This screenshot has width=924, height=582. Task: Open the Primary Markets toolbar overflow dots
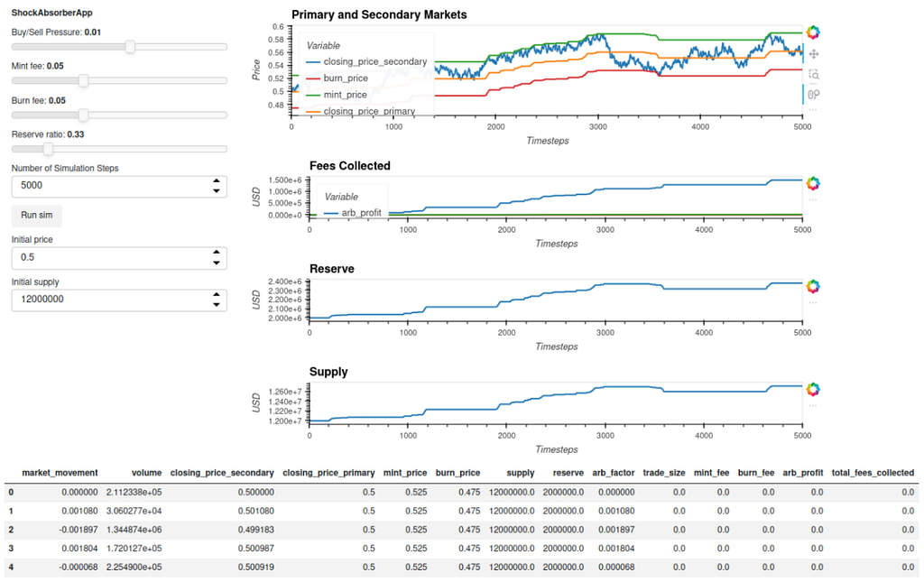point(813,109)
